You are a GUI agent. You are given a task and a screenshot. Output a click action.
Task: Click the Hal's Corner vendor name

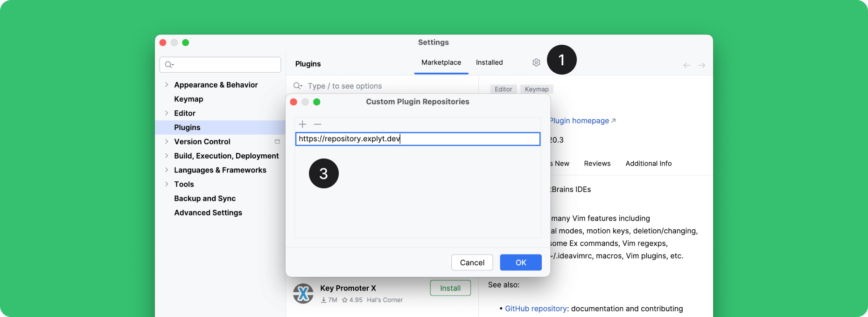[x=385, y=300]
